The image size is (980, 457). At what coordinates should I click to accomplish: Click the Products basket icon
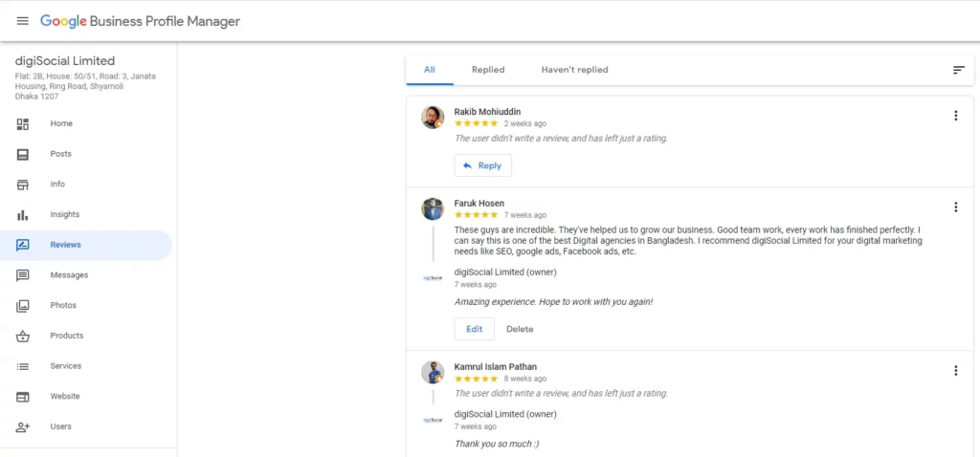[x=23, y=336]
